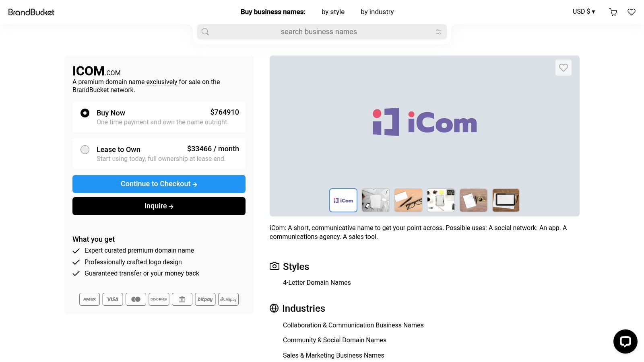This screenshot has height=362, width=644.
Task: Select the iCom logo thumbnail
Action: pos(343,200)
